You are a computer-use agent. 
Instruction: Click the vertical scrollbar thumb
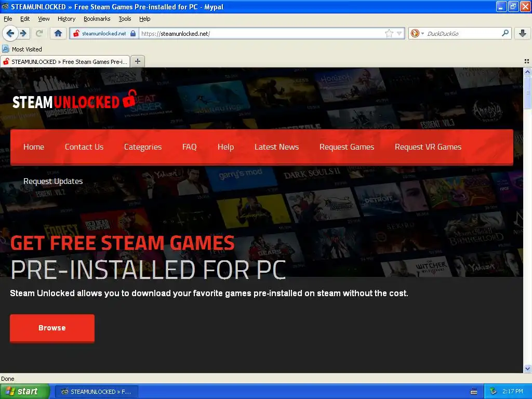(527, 92)
